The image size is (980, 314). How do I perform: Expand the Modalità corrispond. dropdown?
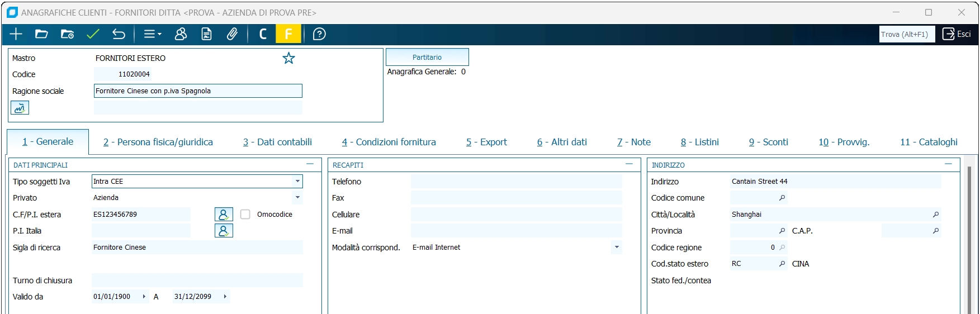[617, 248]
